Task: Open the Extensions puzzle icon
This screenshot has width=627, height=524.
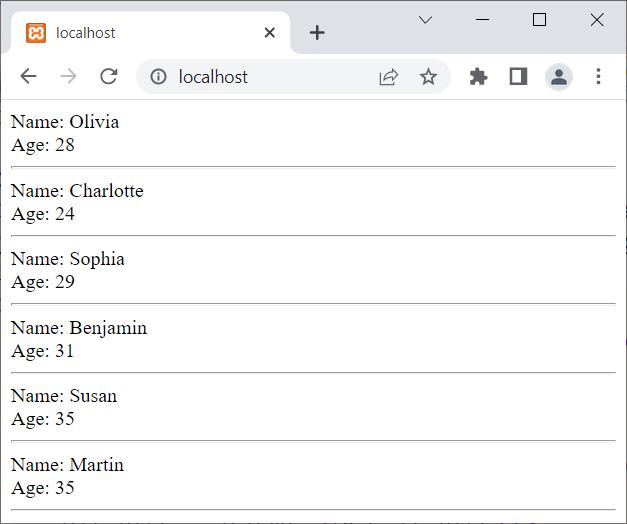Action: 478,76
